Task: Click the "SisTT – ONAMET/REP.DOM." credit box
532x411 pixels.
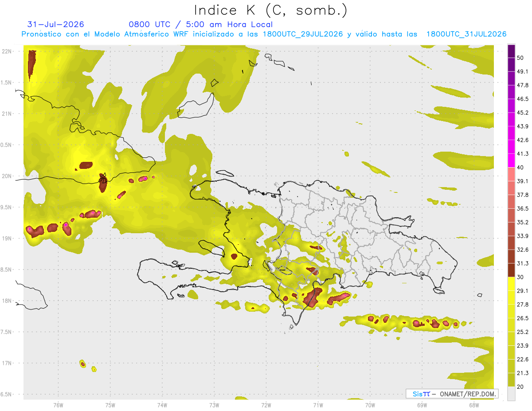Action: [x=452, y=394]
